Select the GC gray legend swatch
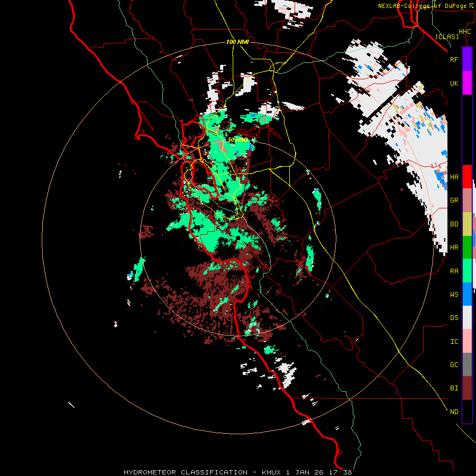Image resolution: width=476 pixels, height=476 pixels. click(x=467, y=364)
